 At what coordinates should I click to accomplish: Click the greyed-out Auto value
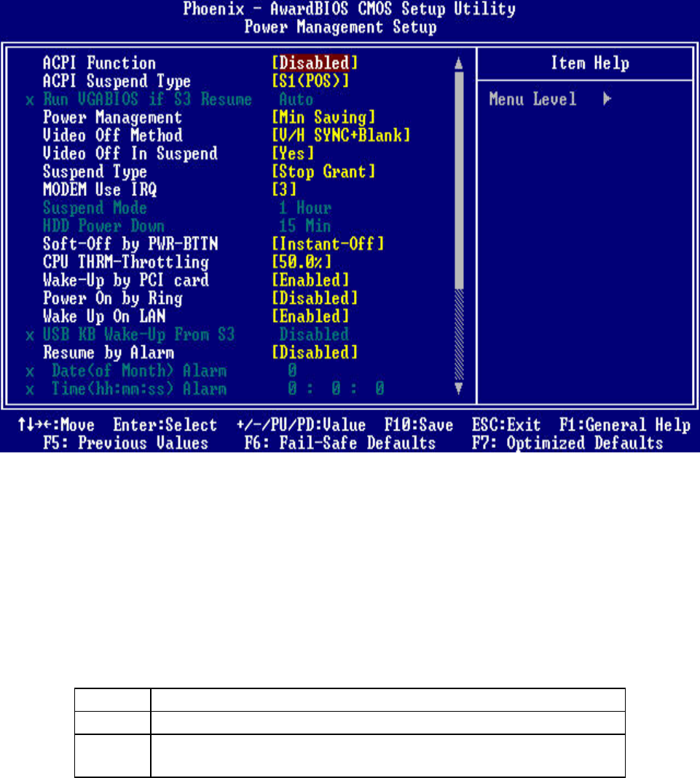pyautogui.click(x=296, y=99)
